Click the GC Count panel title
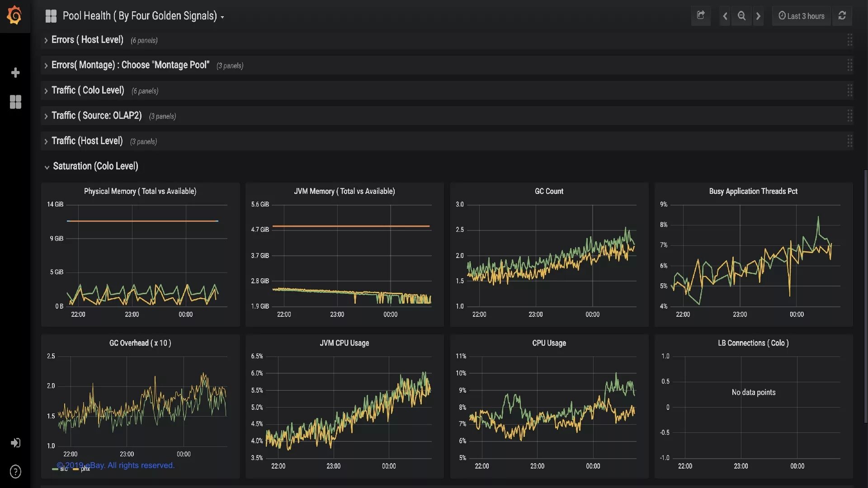This screenshot has height=488, width=868. pyautogui.click(x=549, y=191)
